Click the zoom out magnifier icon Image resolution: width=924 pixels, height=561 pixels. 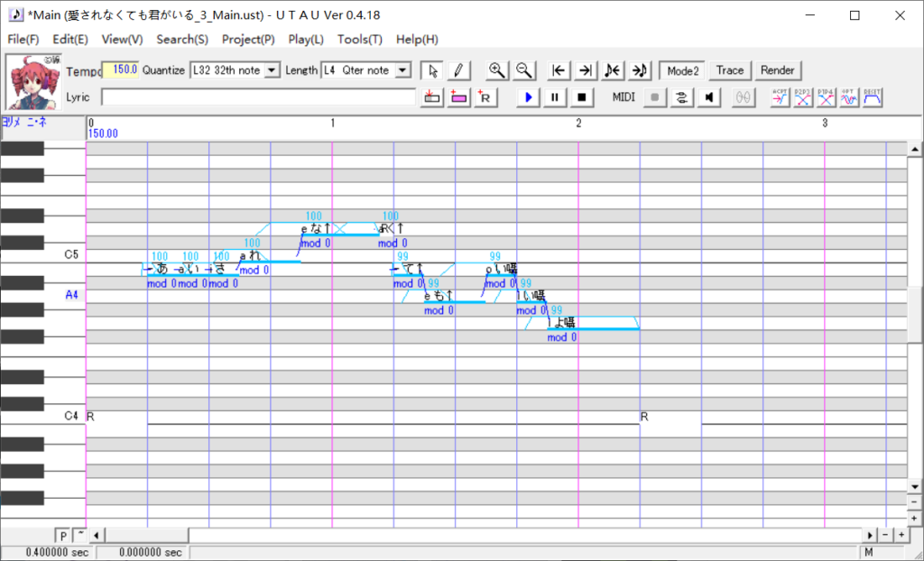click(523, 70)
